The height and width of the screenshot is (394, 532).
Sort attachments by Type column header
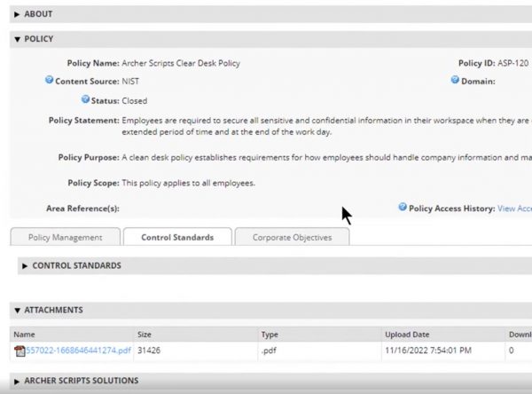pyautogui.click(x=270, y=335)
